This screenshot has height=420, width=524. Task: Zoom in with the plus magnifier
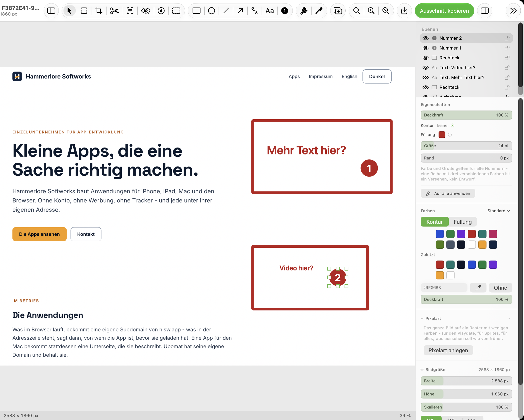pyautogui.click(x=371, y=11)
